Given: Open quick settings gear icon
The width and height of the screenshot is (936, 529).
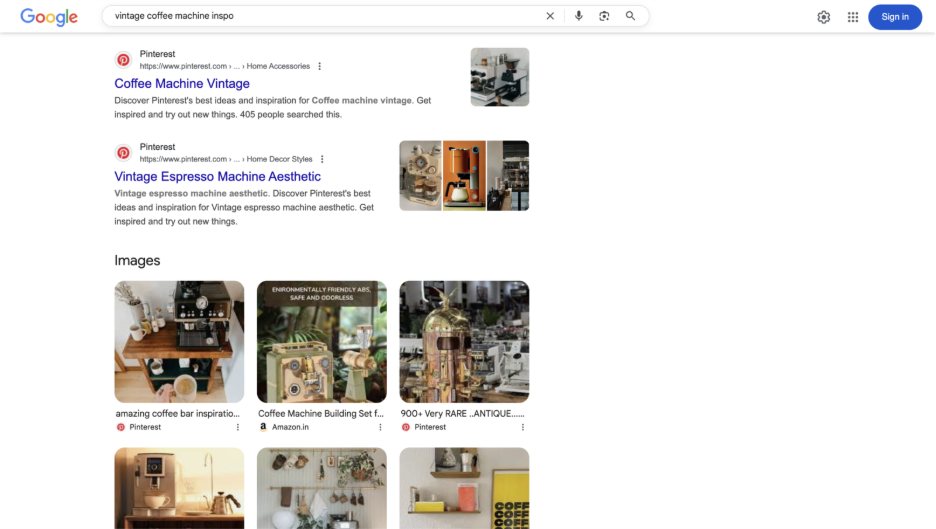Looking at the screenshot, I should point(824,17).
